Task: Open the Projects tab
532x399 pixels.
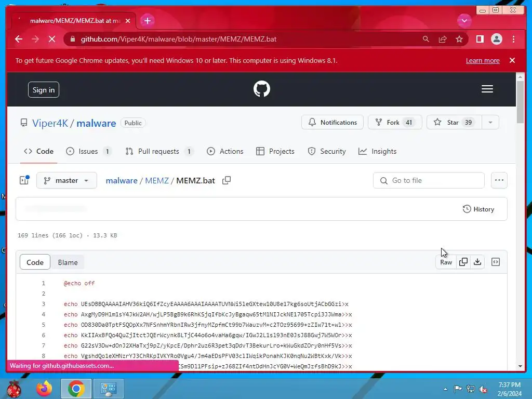Action: 275,151
